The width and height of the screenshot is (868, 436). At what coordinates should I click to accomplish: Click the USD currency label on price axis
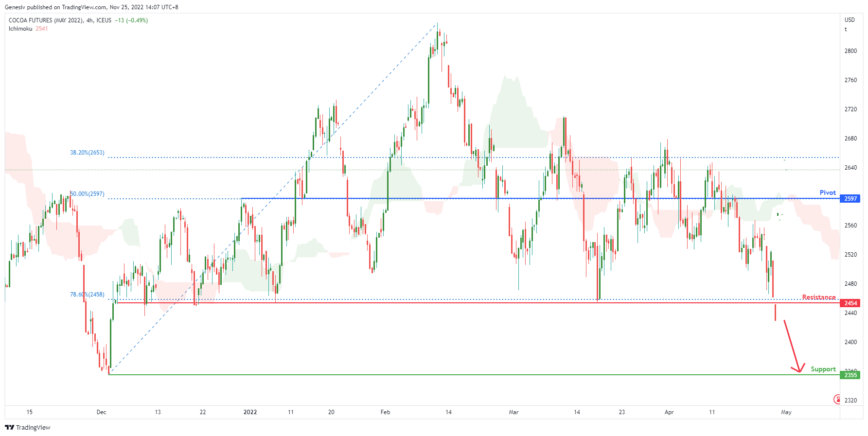[850, 20]
